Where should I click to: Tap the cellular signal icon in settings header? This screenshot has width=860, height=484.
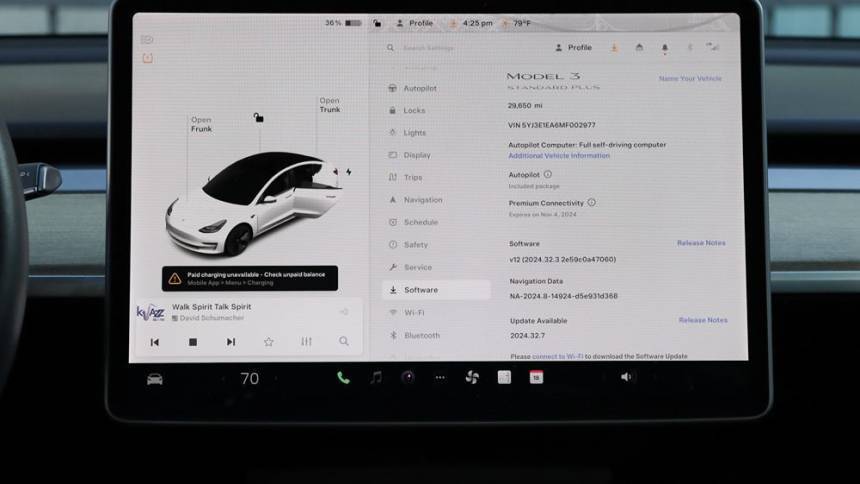click(713, 47)
